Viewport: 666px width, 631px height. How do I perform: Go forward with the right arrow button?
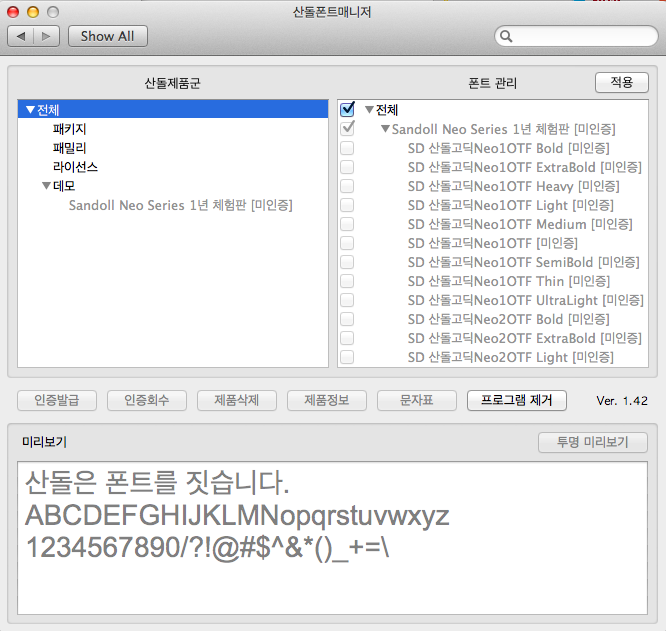pyautogui.click(x=46, y=37)
